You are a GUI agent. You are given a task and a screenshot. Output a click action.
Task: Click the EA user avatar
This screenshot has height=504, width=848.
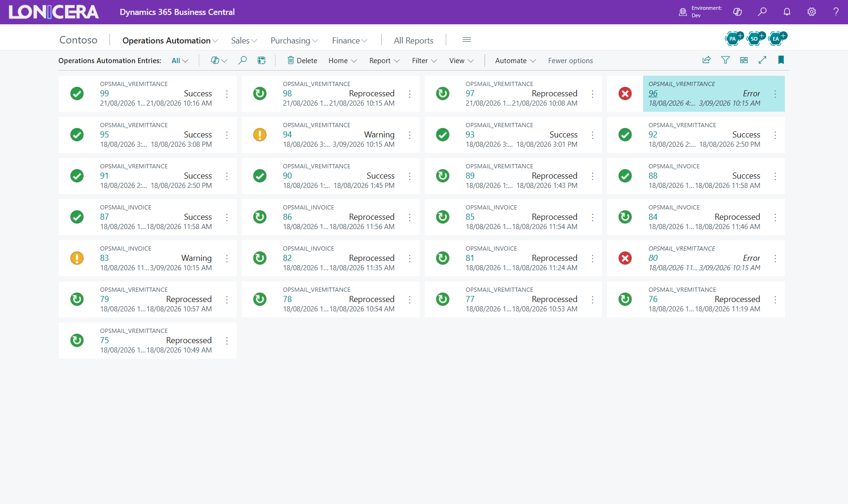click(776, 38)
